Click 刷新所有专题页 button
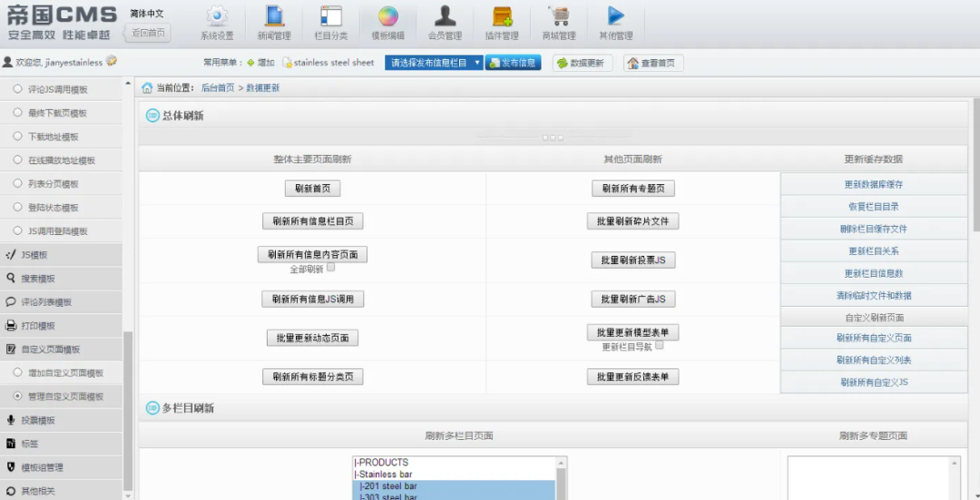The height and width of the screenshot is (500, 980). pyautogui.click(x=633, y=188)
